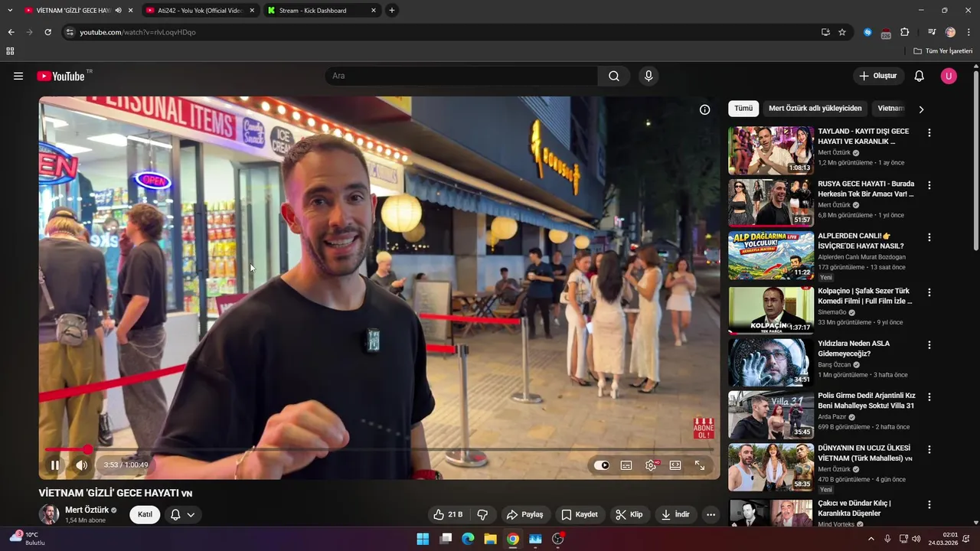
Task: Toggle autoplay switch in player
Action: [x=602, y=465]
